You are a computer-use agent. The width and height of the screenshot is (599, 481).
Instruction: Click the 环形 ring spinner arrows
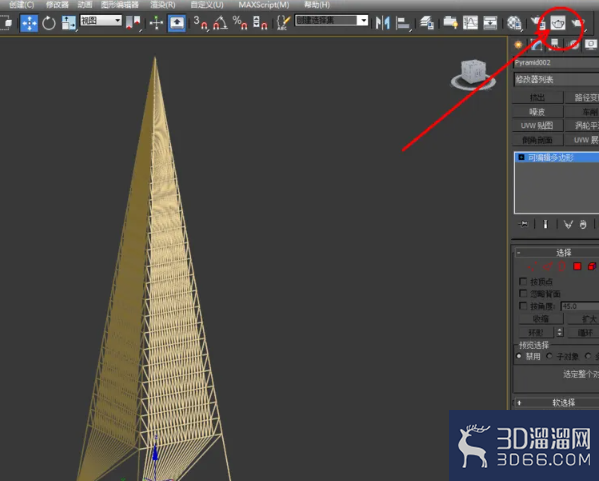[x=560, y=332]
